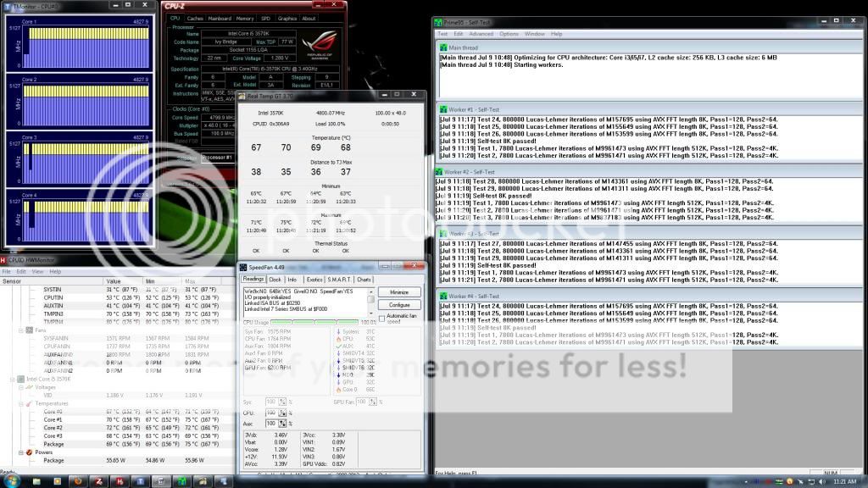868x488 pixels.
Task: Click the Voltages icon in HWMonitor tree
Action: coord(30,387)
